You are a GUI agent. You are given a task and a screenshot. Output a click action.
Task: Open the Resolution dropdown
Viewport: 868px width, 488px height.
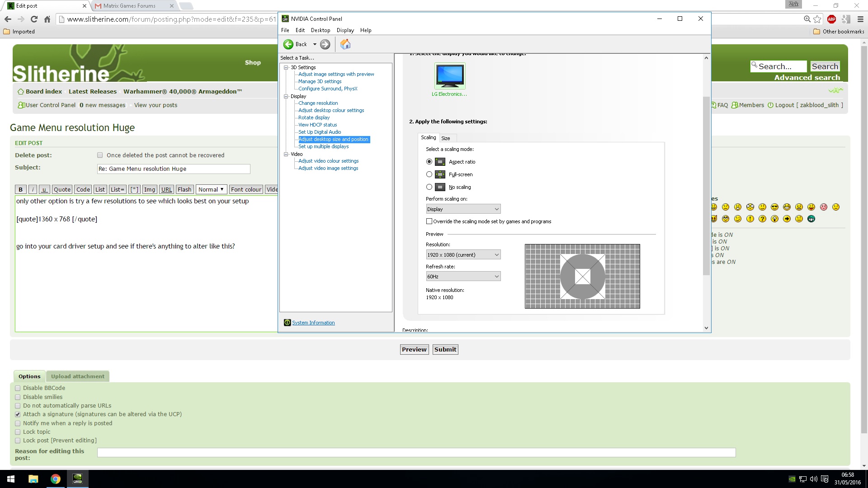point(463,255)
